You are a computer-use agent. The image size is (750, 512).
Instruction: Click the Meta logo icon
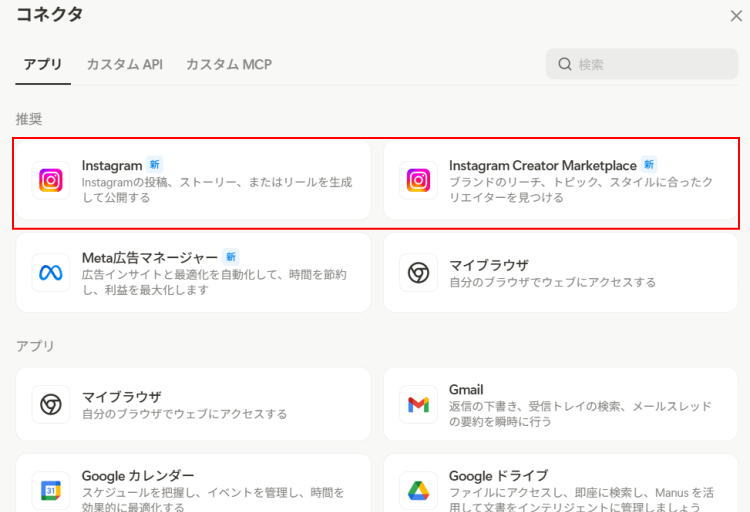[51, 273]
